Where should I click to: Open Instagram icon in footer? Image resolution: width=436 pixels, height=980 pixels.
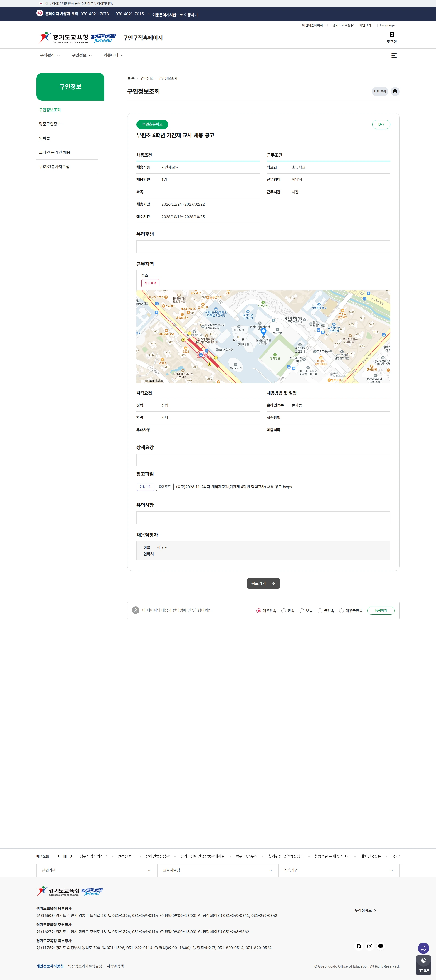(x=369, y=946)
